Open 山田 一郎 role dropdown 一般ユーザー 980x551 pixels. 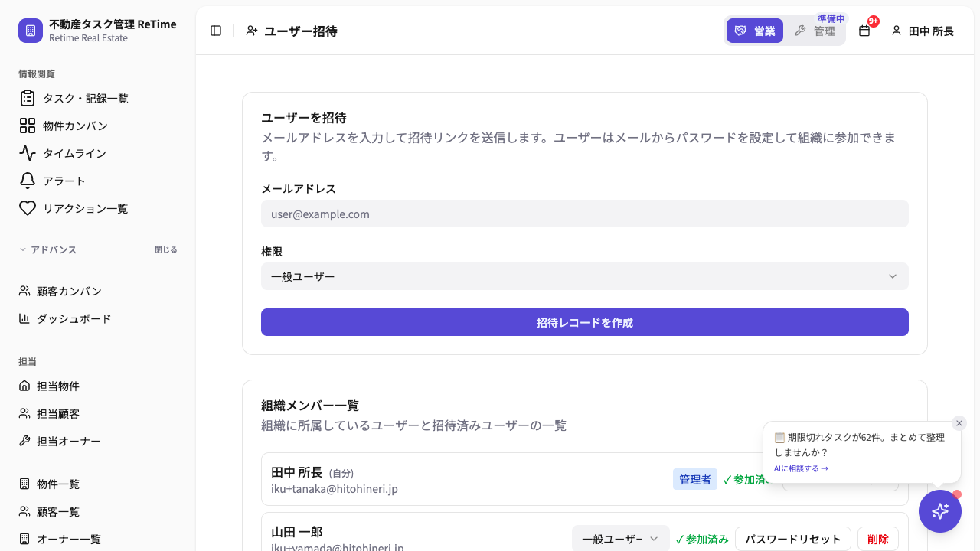point(621,539)
